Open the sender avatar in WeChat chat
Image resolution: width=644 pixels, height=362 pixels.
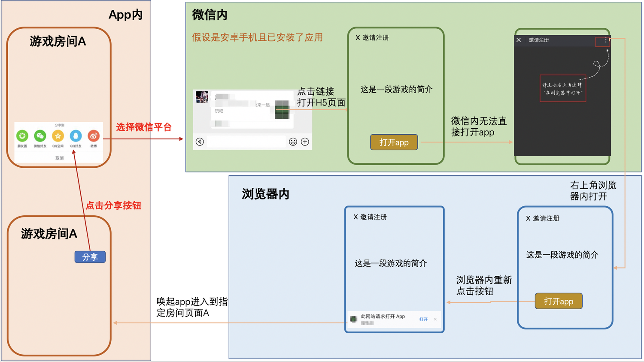[x=202, y=97]
